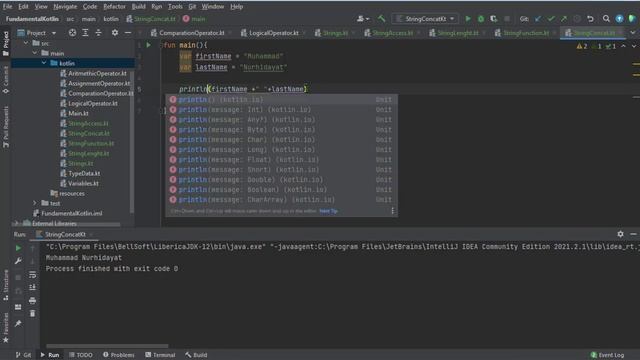Click the Run console horizontal scrollbar

pos(107,346)
